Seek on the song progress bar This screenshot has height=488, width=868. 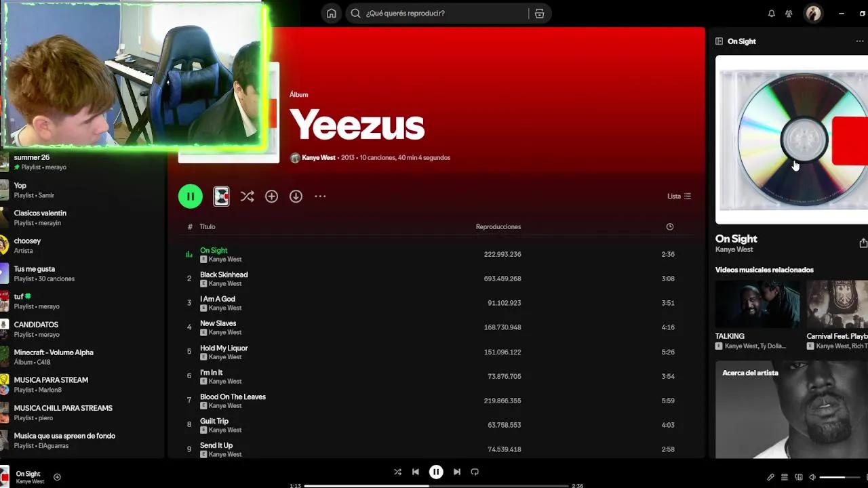point(436,486)
